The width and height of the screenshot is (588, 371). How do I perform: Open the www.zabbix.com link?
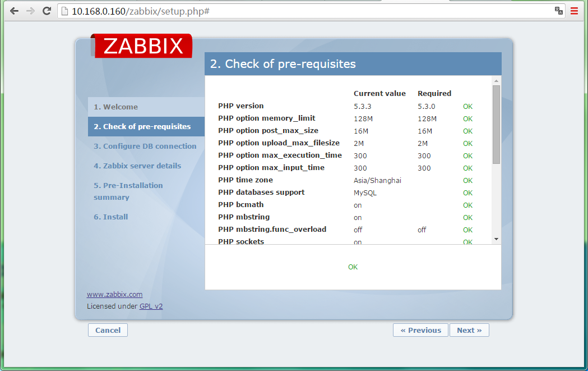pyautogui.click(x=115, y=295)
